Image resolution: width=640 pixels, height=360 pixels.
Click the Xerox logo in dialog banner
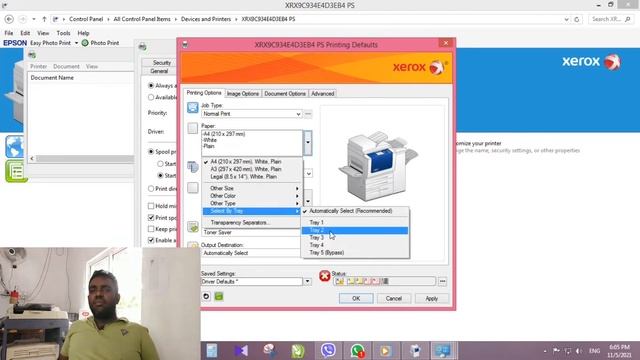420,67
